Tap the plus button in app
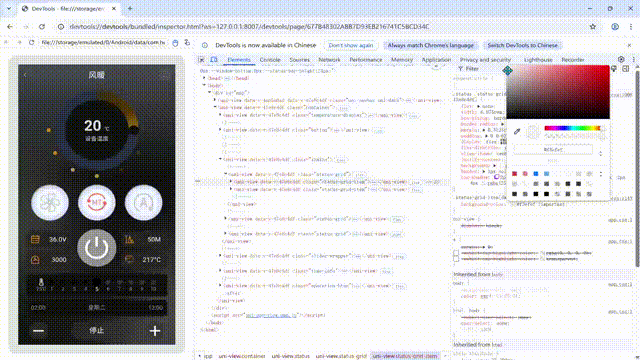640x360 pixels. coord(155,331)
